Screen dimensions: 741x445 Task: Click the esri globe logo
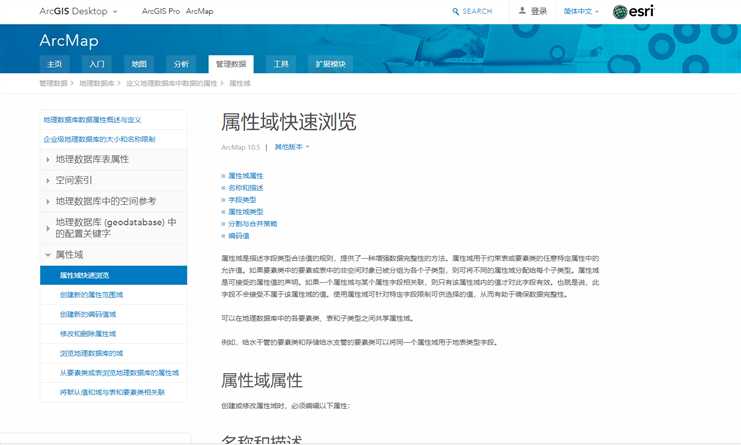620,11
